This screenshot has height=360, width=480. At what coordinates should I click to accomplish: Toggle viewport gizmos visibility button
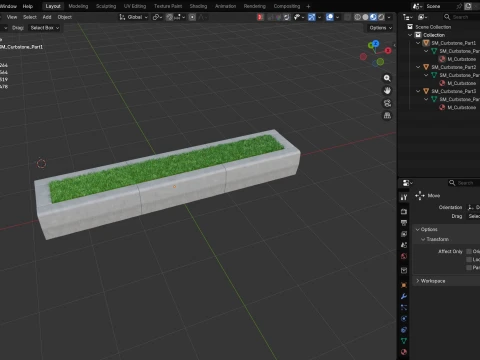pos(312,17)
